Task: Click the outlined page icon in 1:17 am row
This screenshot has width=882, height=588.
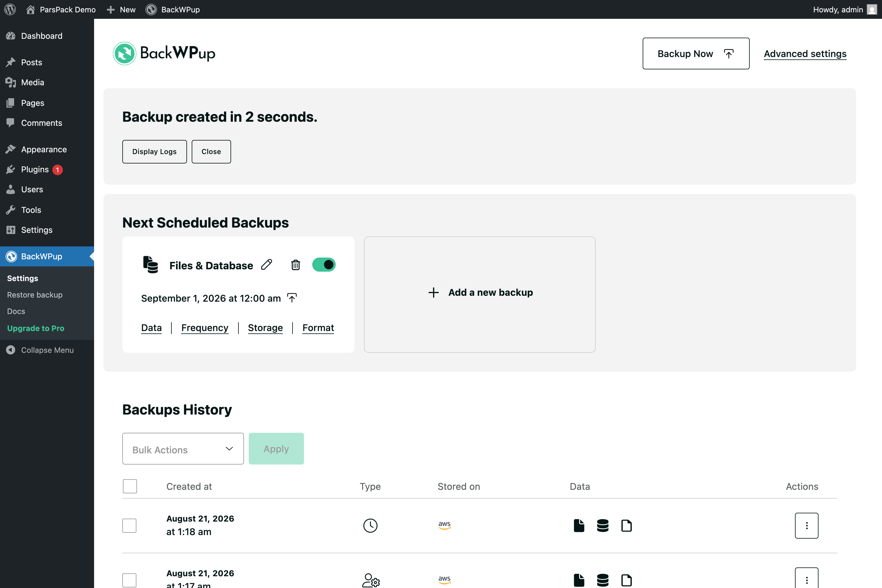Action: coord(626,580)
